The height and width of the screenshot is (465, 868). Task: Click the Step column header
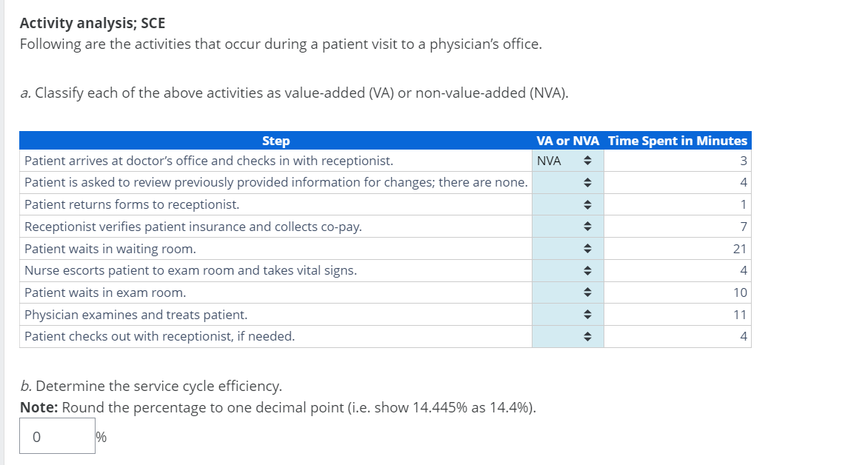click(x=276, y=141)
